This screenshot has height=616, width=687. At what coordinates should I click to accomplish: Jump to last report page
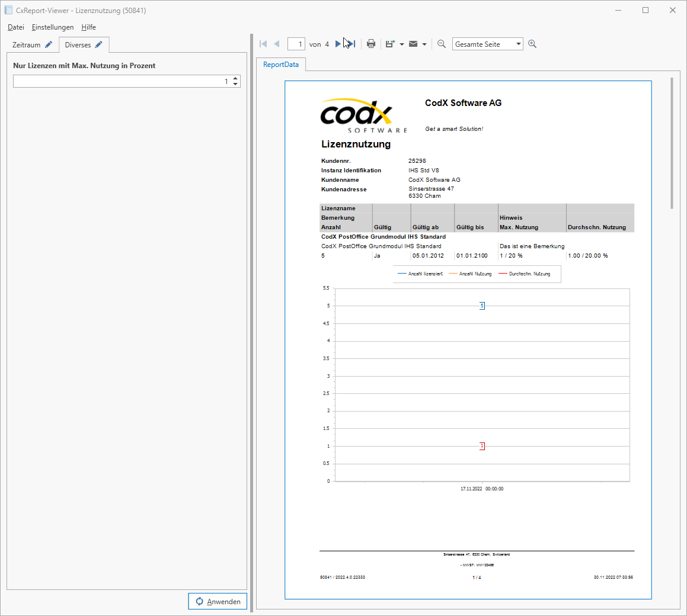[x=352, y=44]
